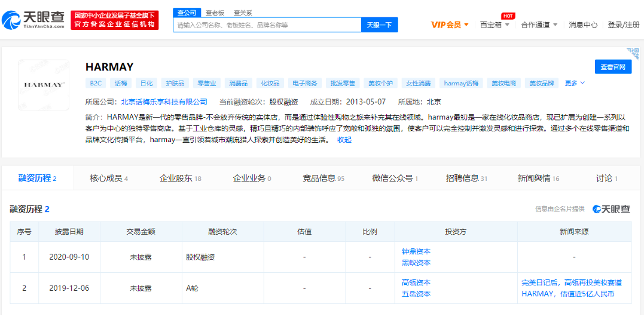Focus the company name search field
The width and height of the screenshot is (644, 323).
pos(267,25)
